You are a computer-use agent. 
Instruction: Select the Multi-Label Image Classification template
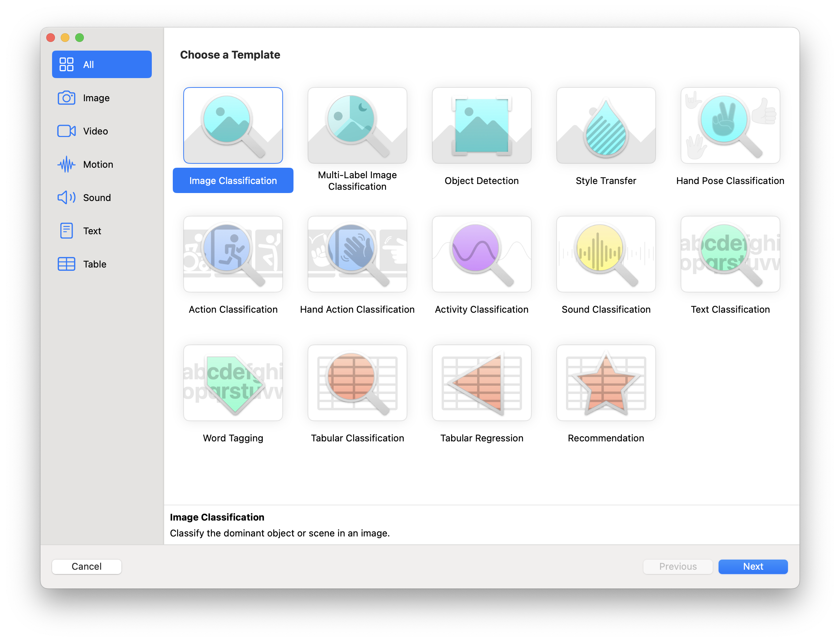357,125
